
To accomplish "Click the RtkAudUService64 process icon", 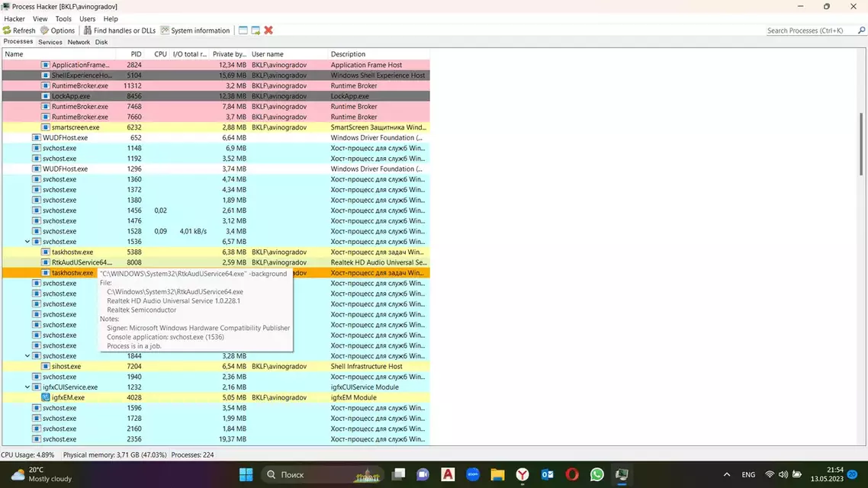I will (46, 262).
